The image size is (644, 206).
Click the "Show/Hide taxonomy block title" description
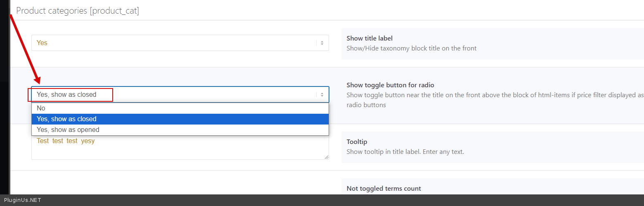(411, 48)
